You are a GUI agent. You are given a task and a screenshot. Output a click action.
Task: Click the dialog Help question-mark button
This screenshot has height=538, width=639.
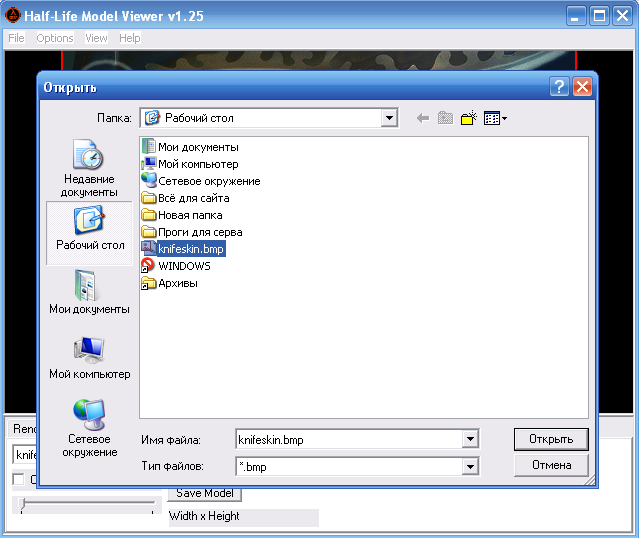click(560, 87)
